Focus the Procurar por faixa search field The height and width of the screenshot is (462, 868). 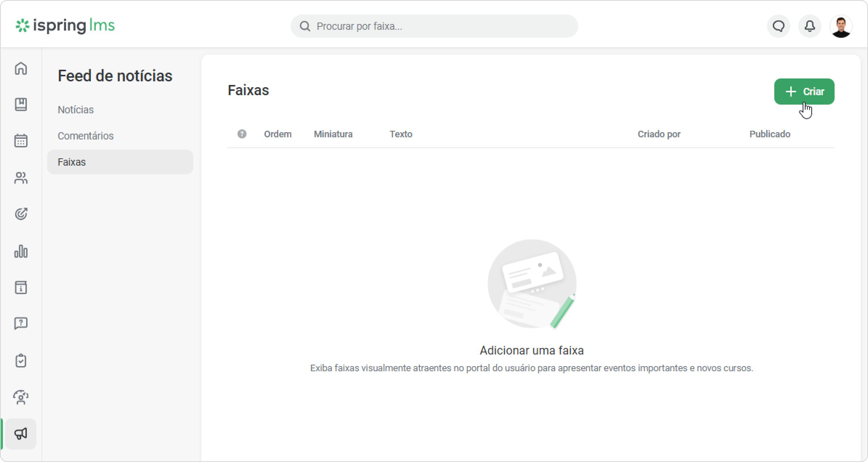click(434, 26)
